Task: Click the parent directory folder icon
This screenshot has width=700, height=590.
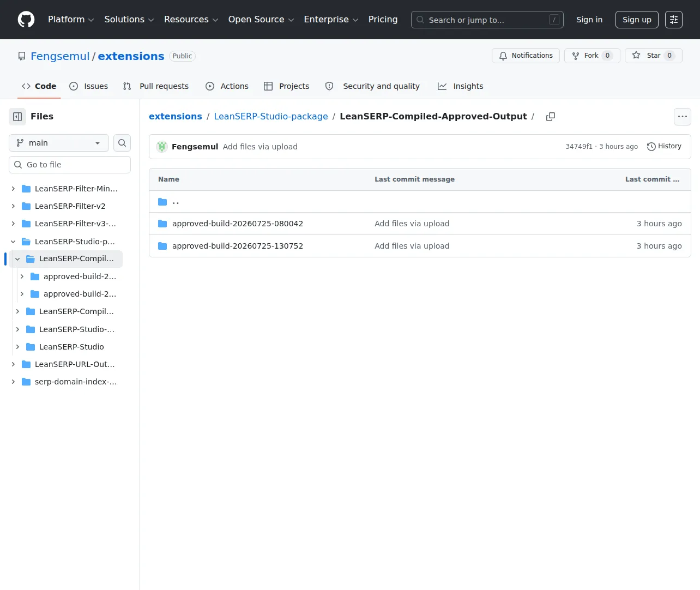Action: 162,202
